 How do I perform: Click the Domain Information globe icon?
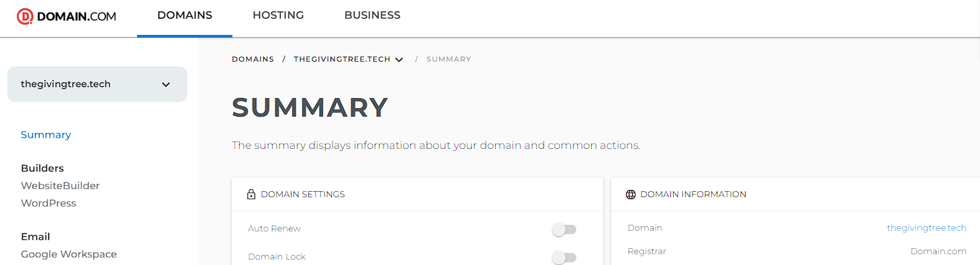631,195
